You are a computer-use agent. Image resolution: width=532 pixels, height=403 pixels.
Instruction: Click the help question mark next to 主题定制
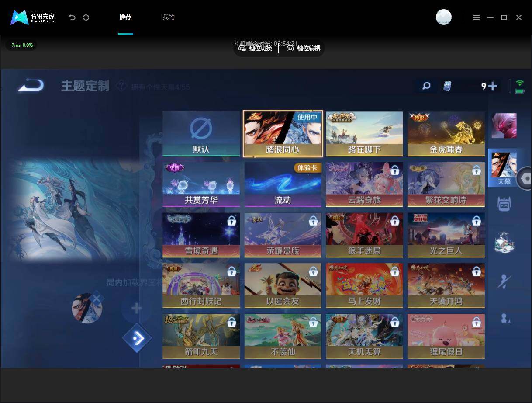[x=121, y=86]
